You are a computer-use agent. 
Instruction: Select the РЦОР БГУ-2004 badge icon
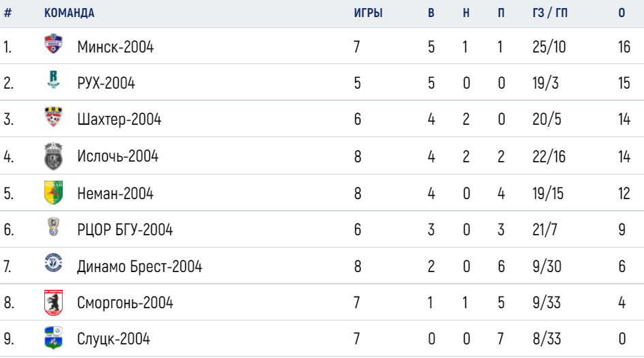tap(53, 226)
